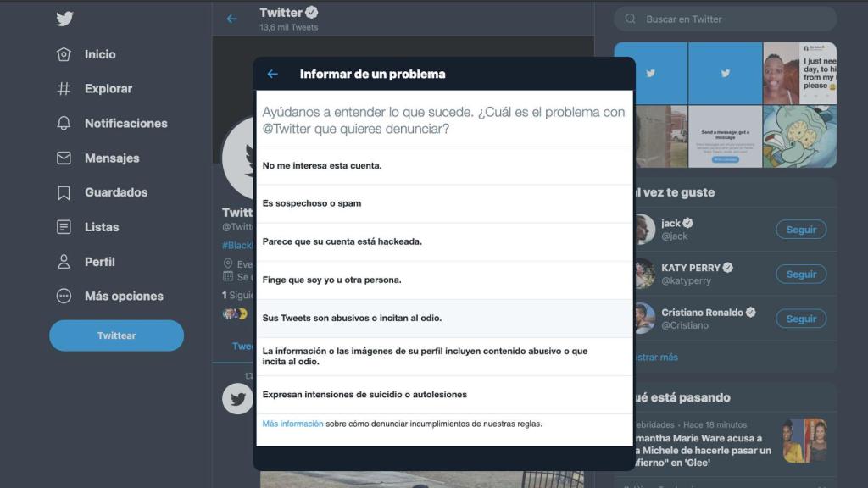Open Mensajes menu entry

[112, 158]
